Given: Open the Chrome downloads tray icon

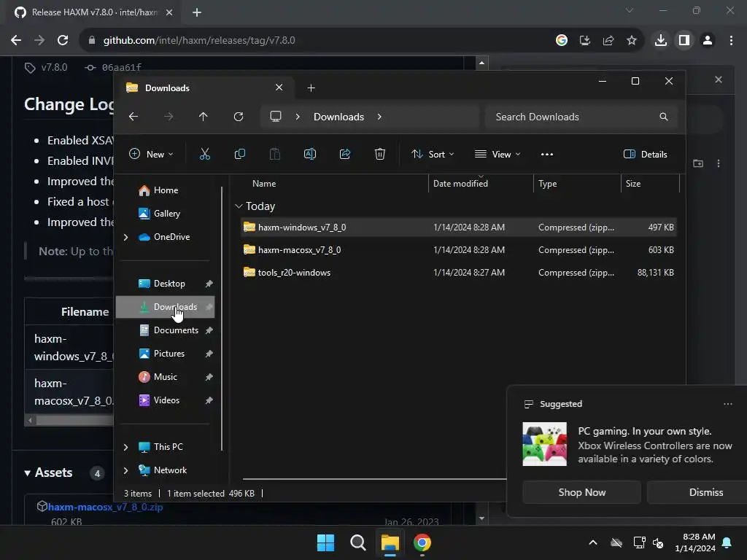Looking at the screenshot, I should tap(661, 40).
